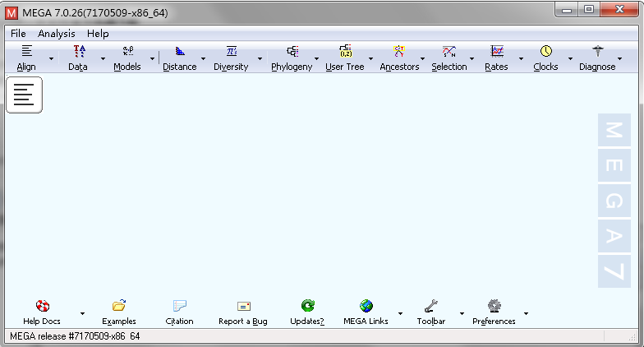Expand the Rates dropdown arrow
Viewport: 644px width, 347px height.
coord(521,59)
